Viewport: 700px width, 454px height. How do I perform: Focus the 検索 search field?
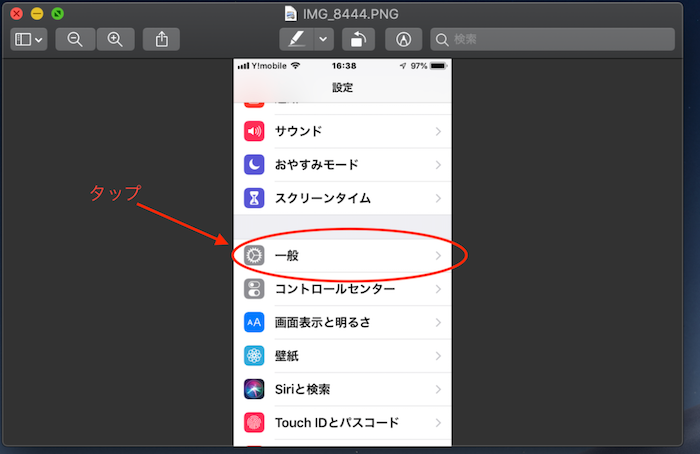tap(552, 39)
